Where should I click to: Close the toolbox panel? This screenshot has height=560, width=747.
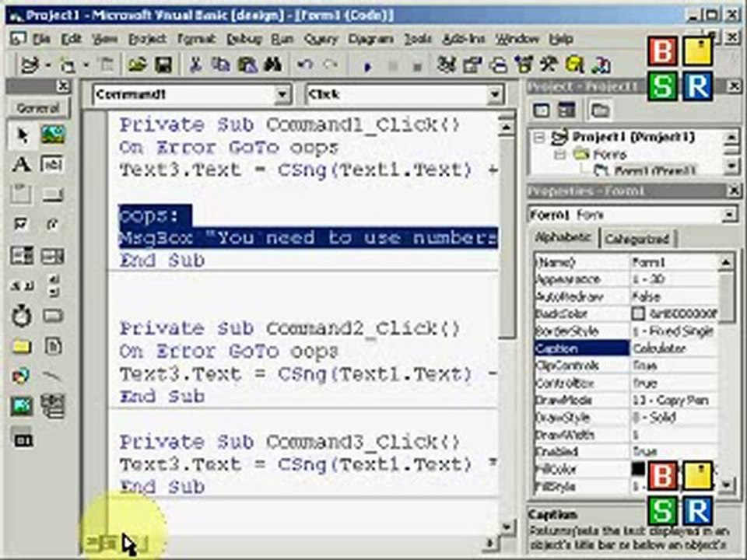point(62,86)
